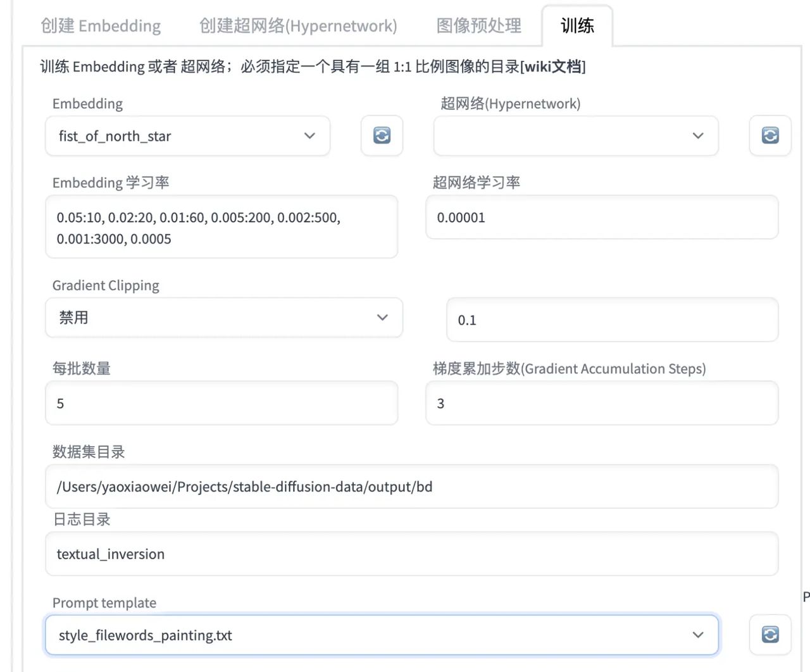Click the 梯度累加步数 field showing 3
The image size is (810, 672).
(x=602, y=403)
